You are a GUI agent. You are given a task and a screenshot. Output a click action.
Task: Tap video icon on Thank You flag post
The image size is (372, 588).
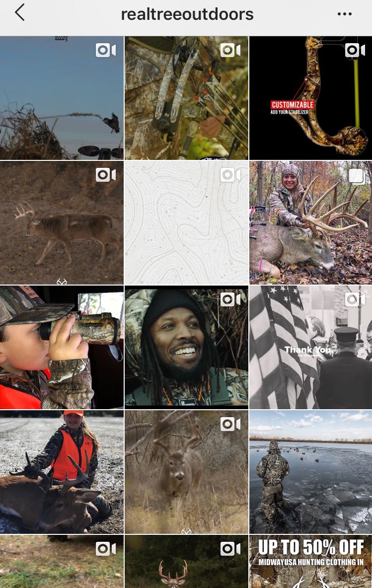pyautogui.click(x=355, y=299)
